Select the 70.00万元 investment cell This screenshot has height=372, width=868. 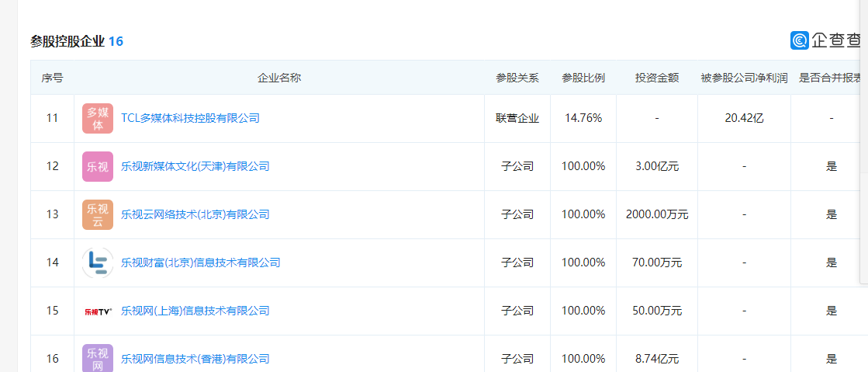(656, 262)
